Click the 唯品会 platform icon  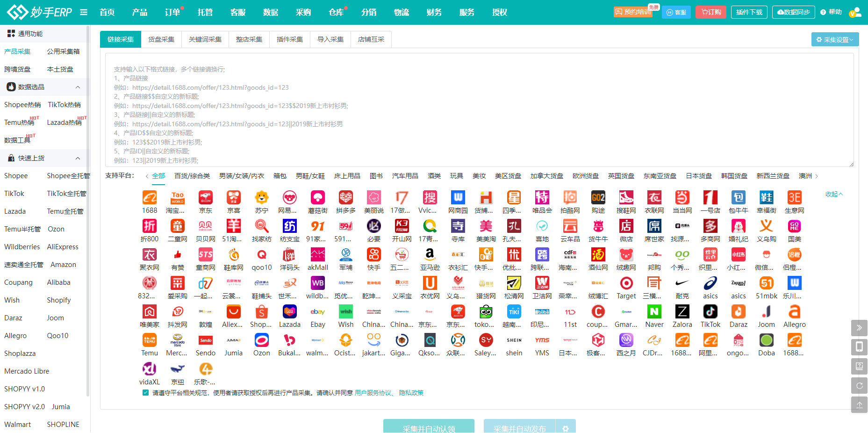point(542,197)
